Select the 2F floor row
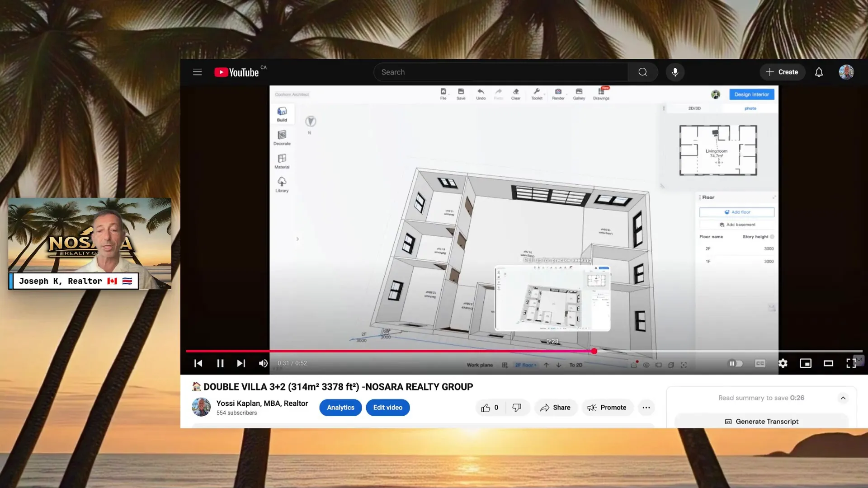The image size is (868, 488). [x=737, y=249]
